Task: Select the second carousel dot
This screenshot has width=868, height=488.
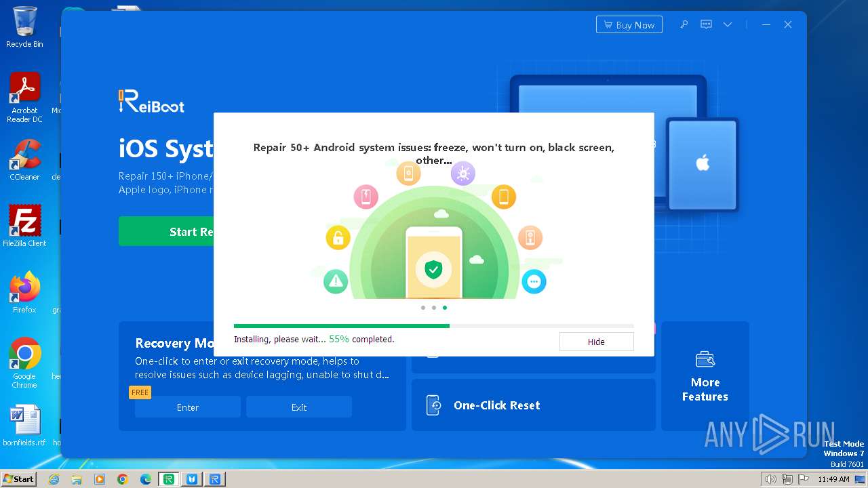Action: click(x=434, y=308)
